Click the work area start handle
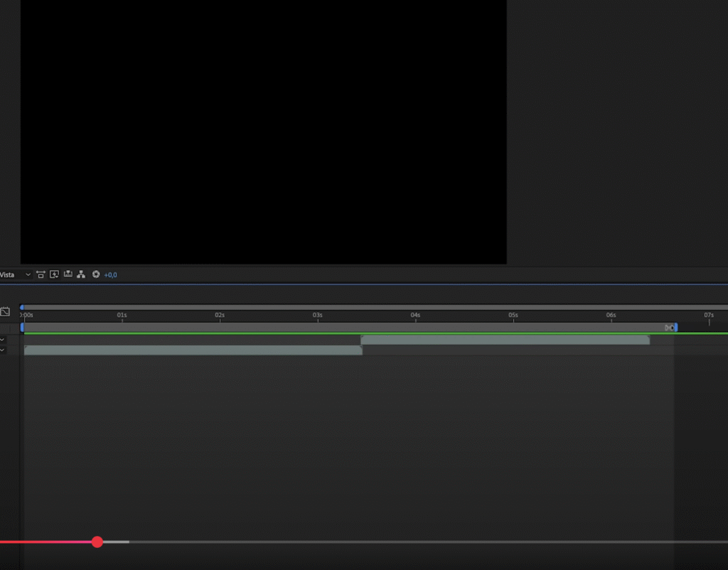728x570 pixels. click(x=23, y=328)
